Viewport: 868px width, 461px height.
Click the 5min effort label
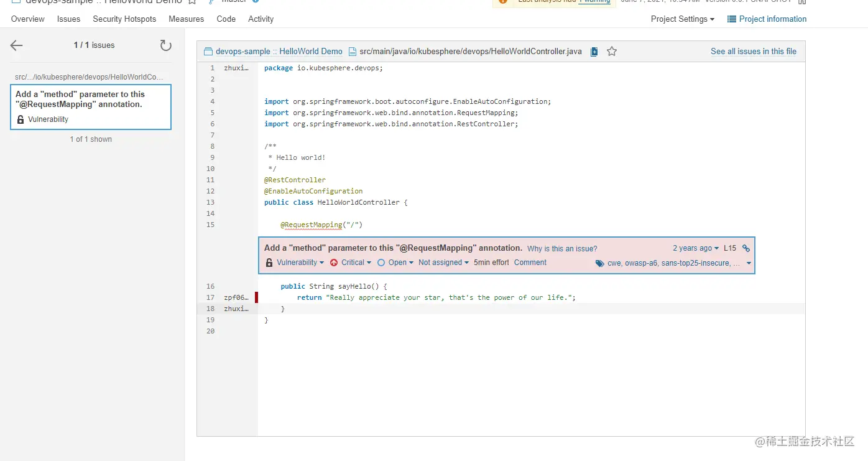[491, 263]
